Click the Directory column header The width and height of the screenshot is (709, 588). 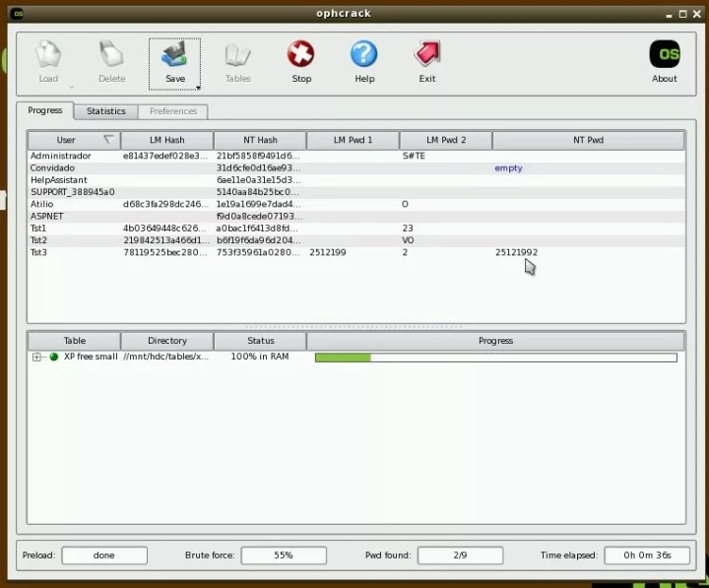(x=166, y=341)
